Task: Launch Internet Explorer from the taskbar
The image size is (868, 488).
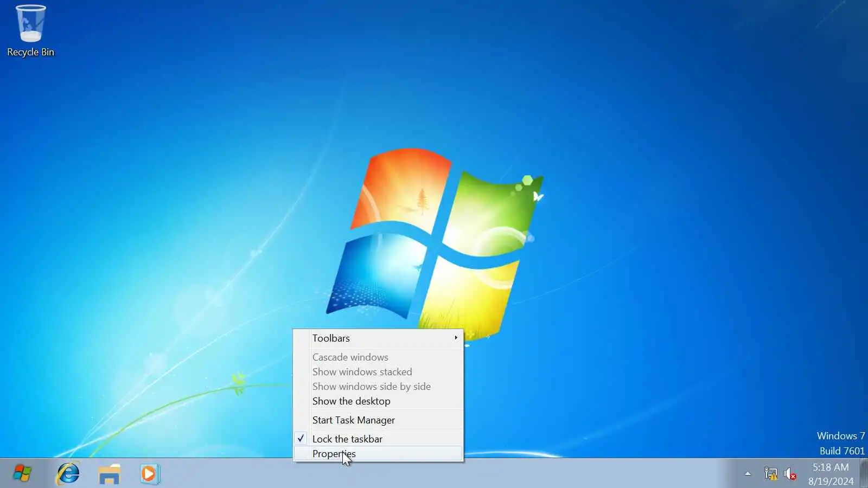Action: tap(68, 473)
